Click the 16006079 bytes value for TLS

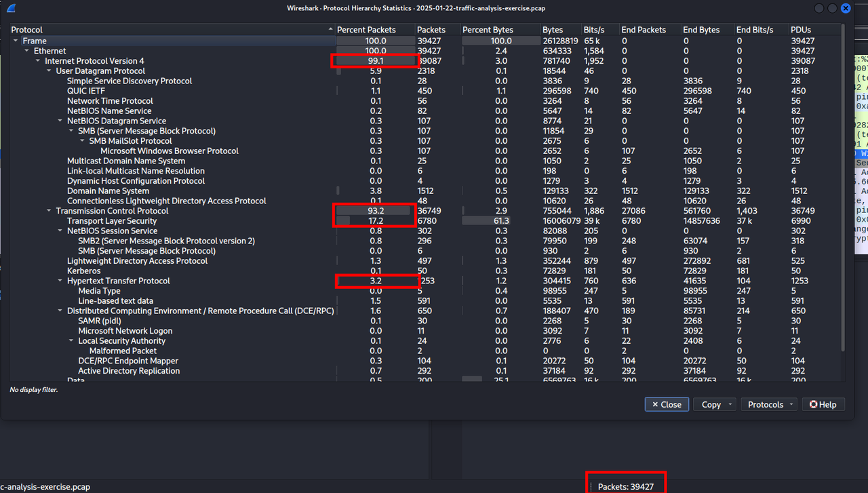tap(561, 221)
